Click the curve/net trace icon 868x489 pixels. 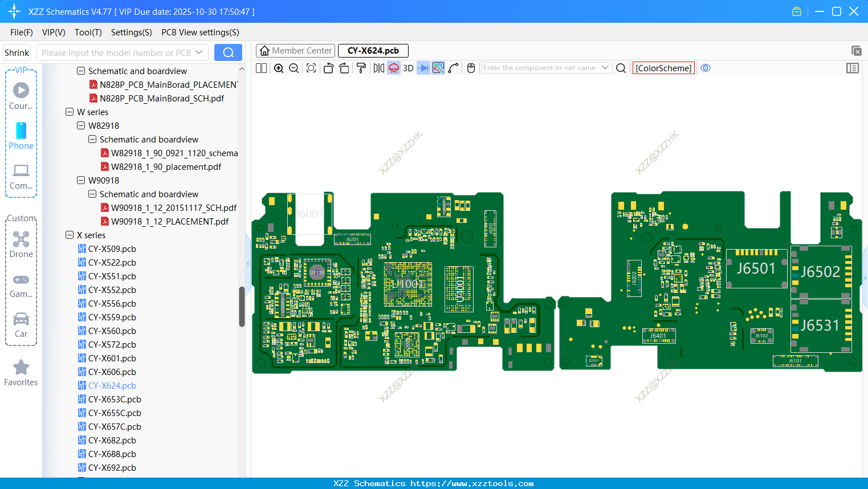point(454,68)
